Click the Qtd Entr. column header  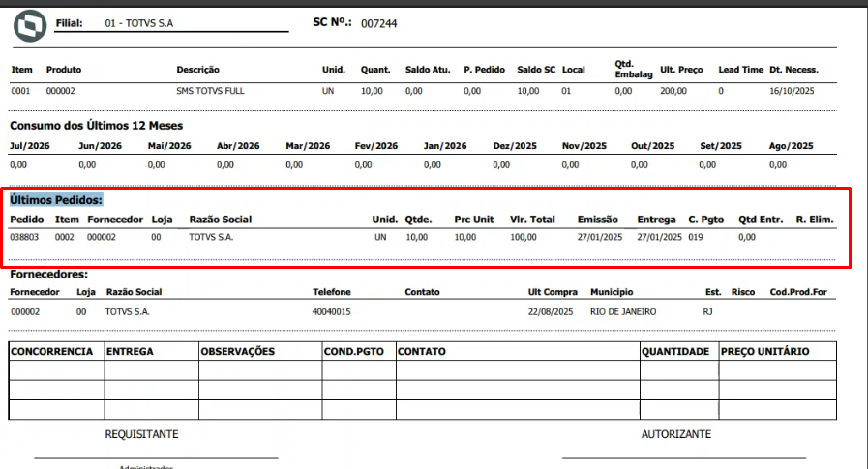pos(761,220)
